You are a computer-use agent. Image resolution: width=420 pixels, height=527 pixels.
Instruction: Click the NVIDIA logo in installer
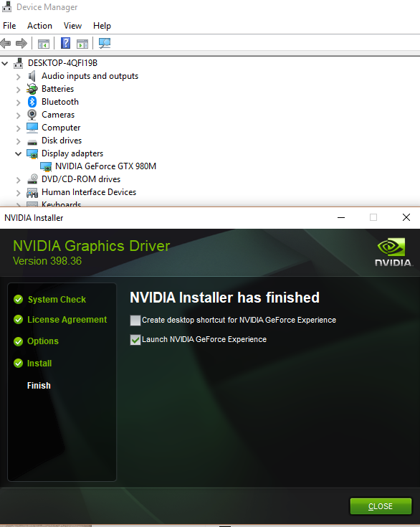pos(393,252)
